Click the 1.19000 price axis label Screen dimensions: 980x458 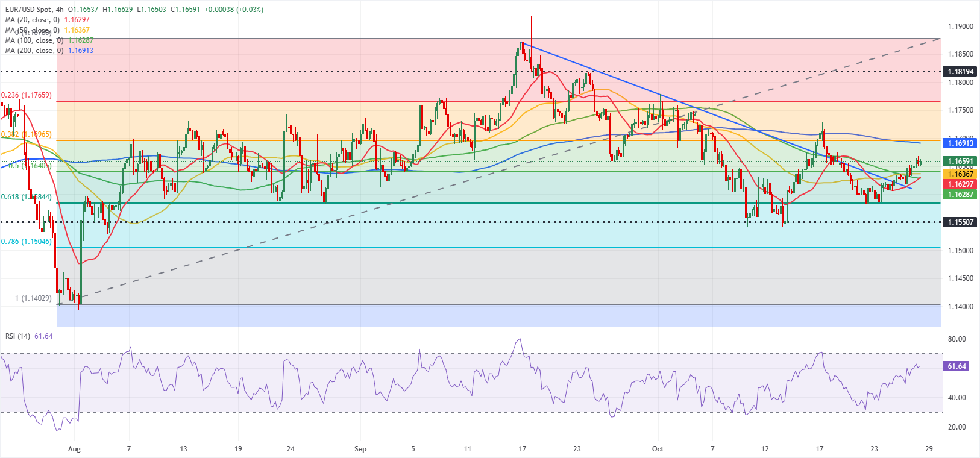[x=960, y=27]
